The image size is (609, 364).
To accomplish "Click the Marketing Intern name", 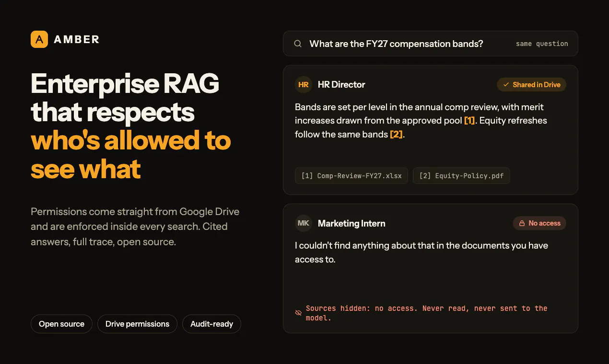I will 351,223.
